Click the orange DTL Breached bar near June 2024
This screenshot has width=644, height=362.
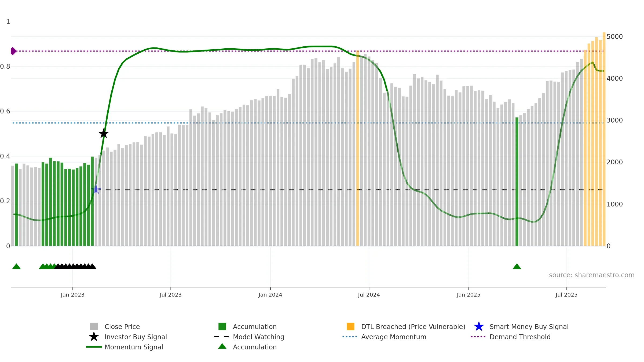pyautogui.click(x=357, y=148)
